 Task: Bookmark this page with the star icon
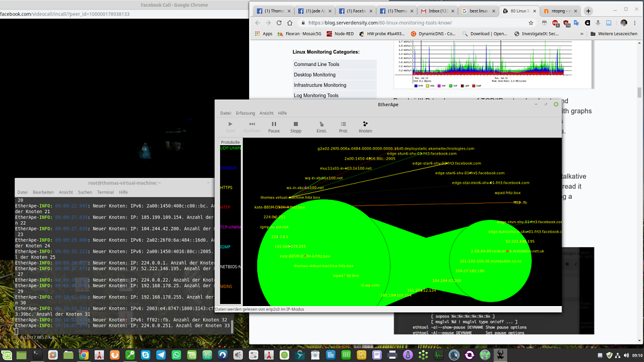(x=531, y=23)
